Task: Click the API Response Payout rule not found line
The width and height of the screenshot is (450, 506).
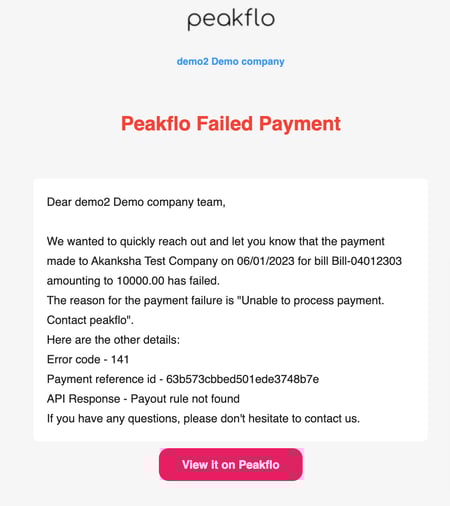Action: point(143,399)
